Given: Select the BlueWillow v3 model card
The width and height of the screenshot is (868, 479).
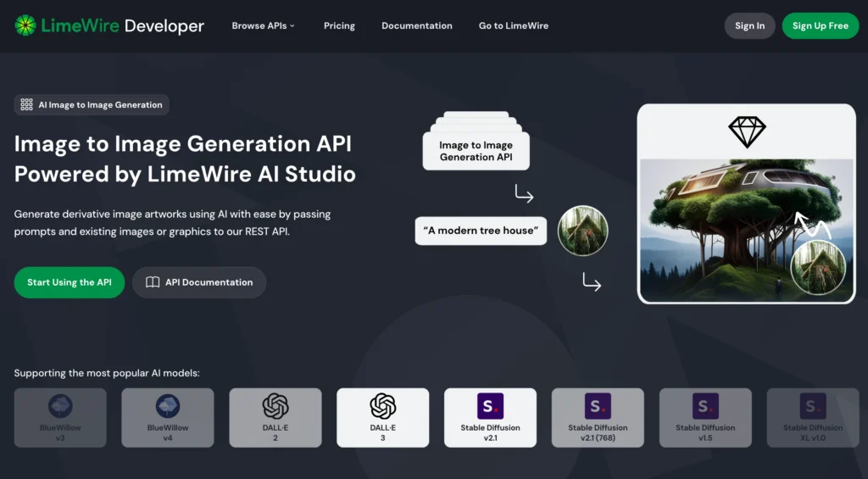Looking at the screenshot, I should coord(60,417).
